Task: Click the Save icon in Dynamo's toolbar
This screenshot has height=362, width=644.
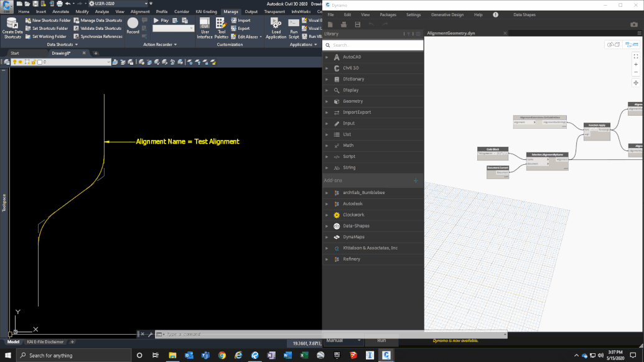Action: pos(357,24)
